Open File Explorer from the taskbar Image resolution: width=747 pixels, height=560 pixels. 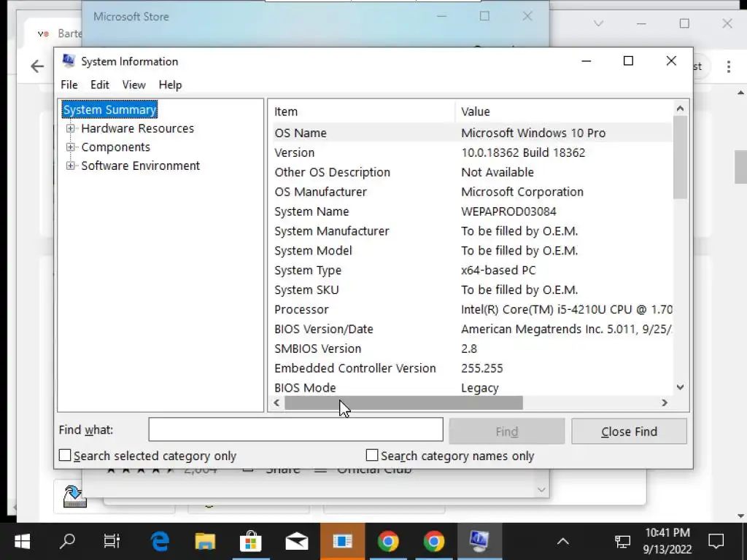[205, 542]
